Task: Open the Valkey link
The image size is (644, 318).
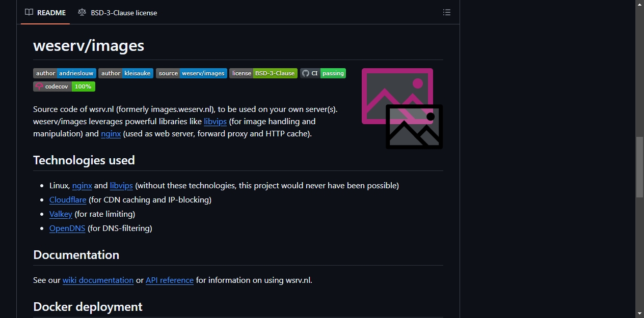Action: [61, 214]
